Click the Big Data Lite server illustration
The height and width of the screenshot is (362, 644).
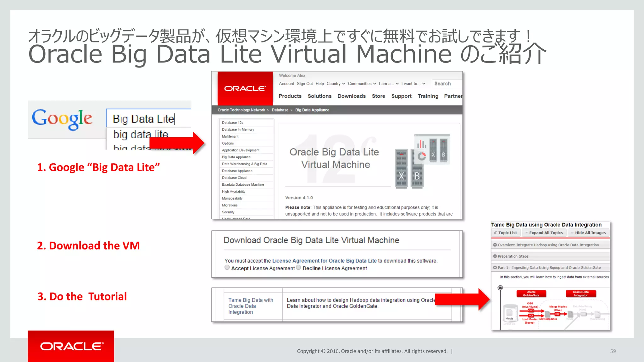422,161
